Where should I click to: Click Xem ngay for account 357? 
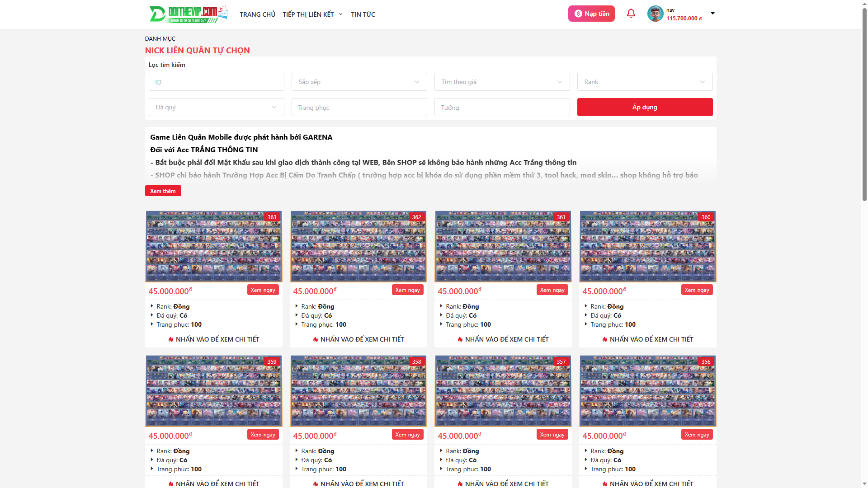pos(552,435)
